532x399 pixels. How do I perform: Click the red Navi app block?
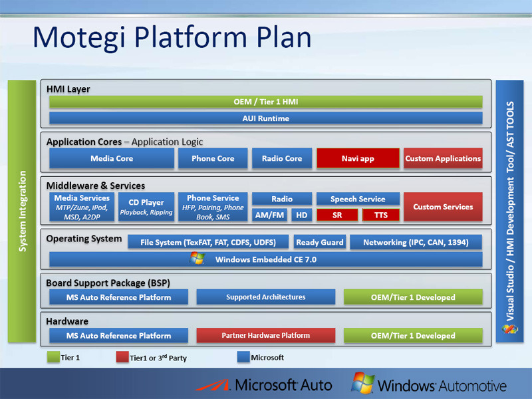358,158
